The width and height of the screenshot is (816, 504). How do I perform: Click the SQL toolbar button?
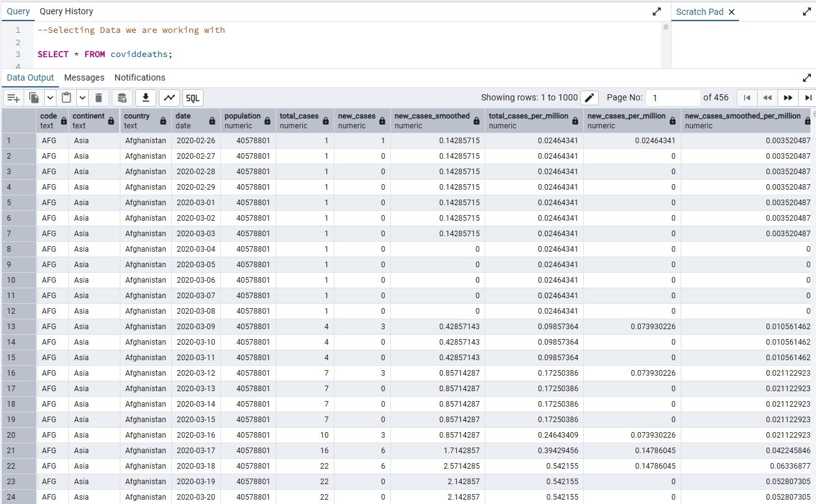click(193, 98)
